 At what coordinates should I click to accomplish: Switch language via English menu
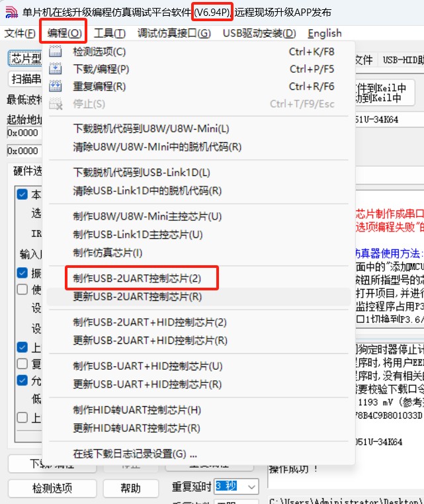click(324, 33)
